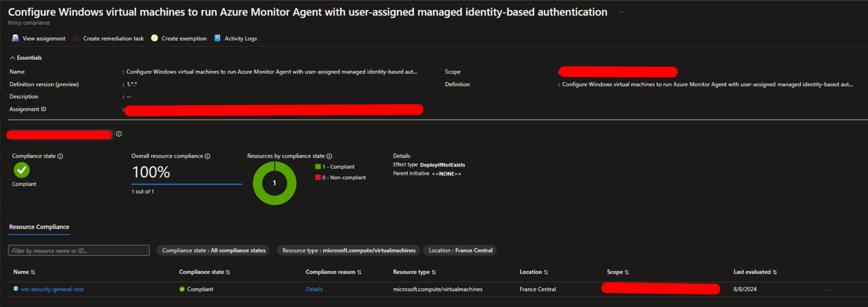Open the ellipsis menu next to page title
The width and height of the screenshot is (868, 307).
coord(621,12)
